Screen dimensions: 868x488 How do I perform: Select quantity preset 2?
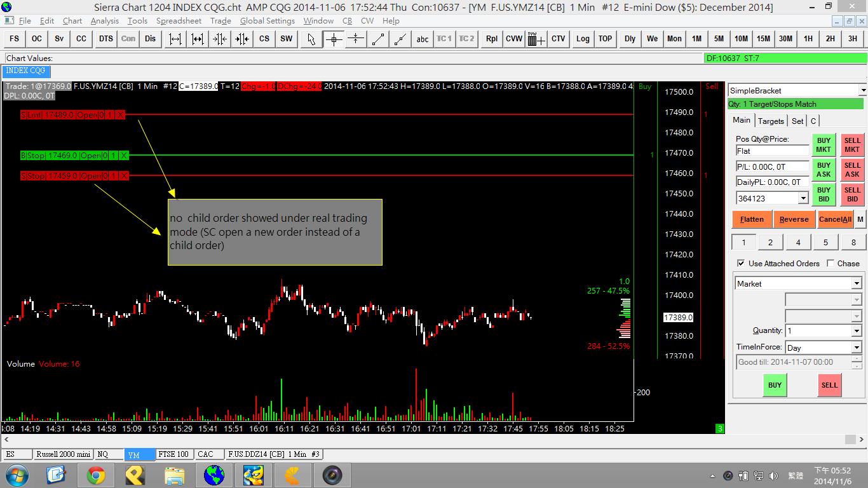771,242
